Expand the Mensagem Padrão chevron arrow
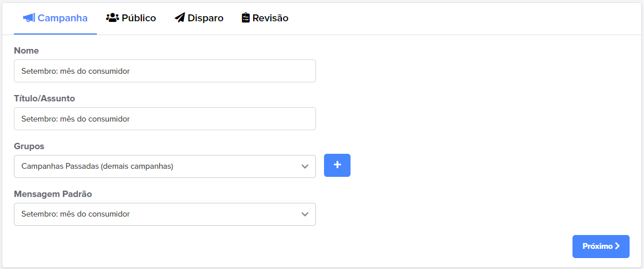Viewport: 644px width, 269px height. click(x=305, y=214)
